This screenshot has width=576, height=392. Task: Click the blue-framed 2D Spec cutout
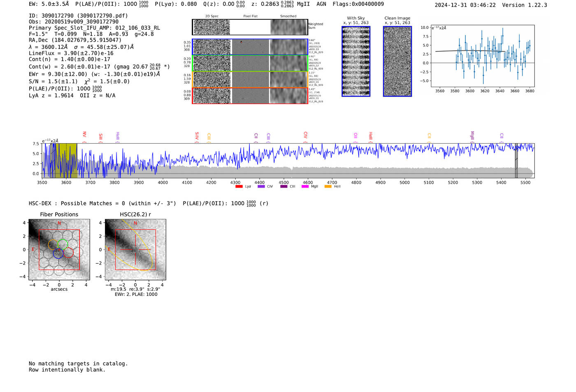coord(212,47)
